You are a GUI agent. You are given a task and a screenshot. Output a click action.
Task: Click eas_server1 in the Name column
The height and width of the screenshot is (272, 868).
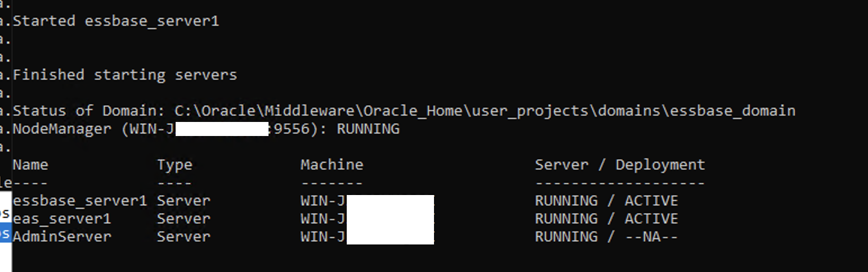(x=62, y=219)
